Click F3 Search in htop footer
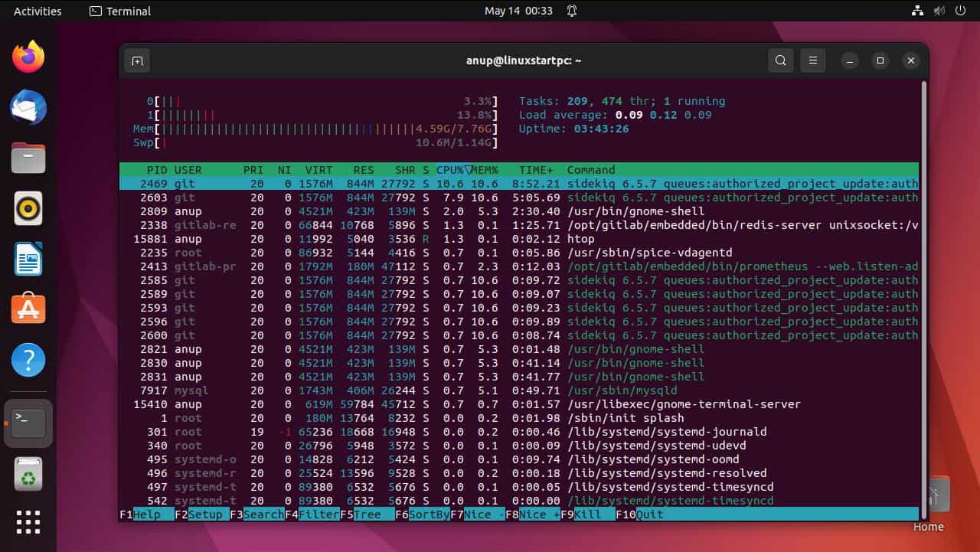Viewport: 980px width, 552px height. (x=257, y=514)
